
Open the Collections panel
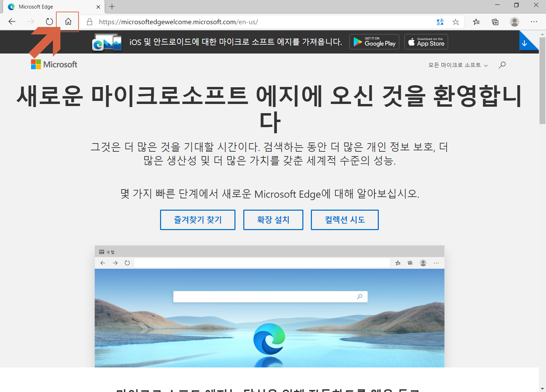pos(495,22)
